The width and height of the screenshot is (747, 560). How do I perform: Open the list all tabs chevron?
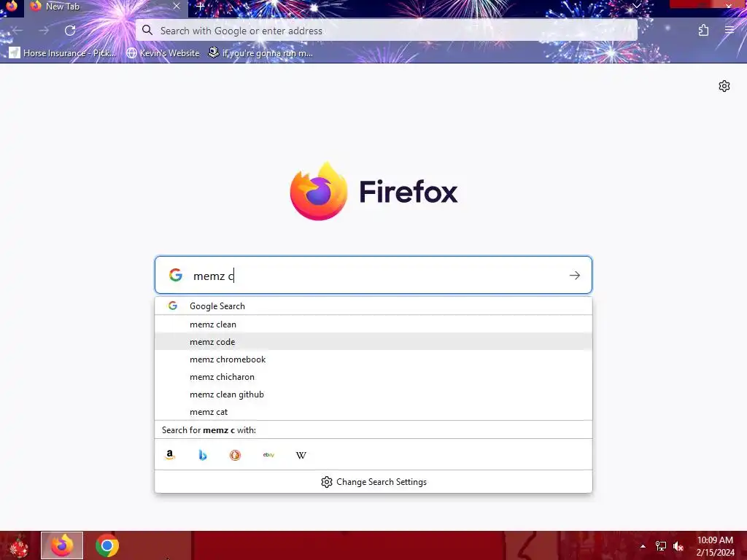636,6
